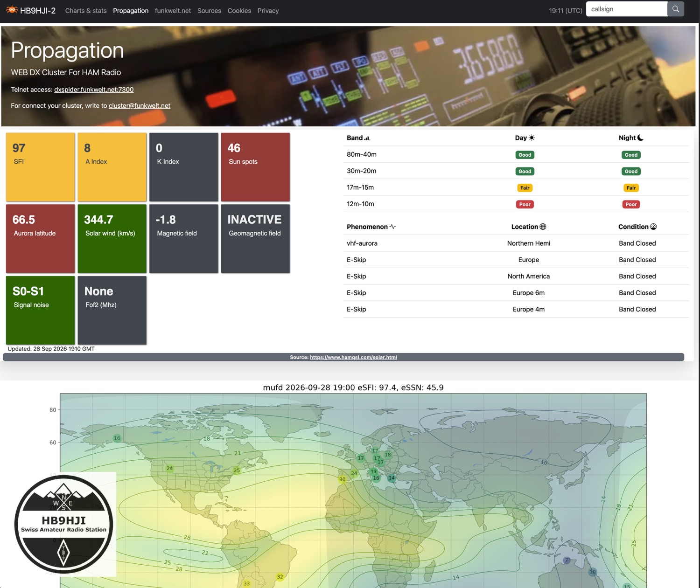Click the moon icon beside Night
700x588 pixels.
(x=640, y=138)
